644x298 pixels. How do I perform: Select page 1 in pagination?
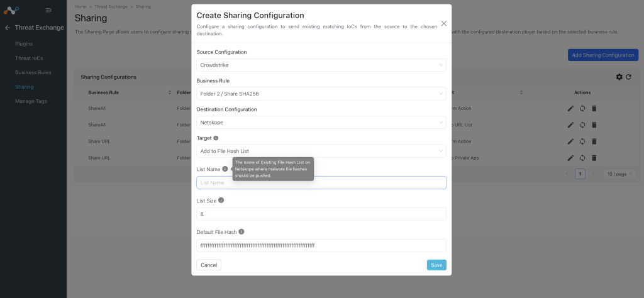click(580, 174)
